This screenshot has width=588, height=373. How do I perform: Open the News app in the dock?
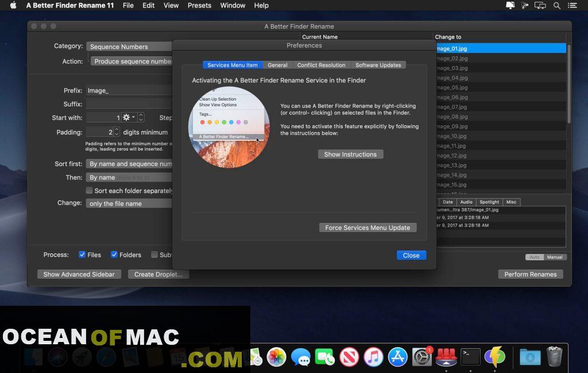pos(349,356)
